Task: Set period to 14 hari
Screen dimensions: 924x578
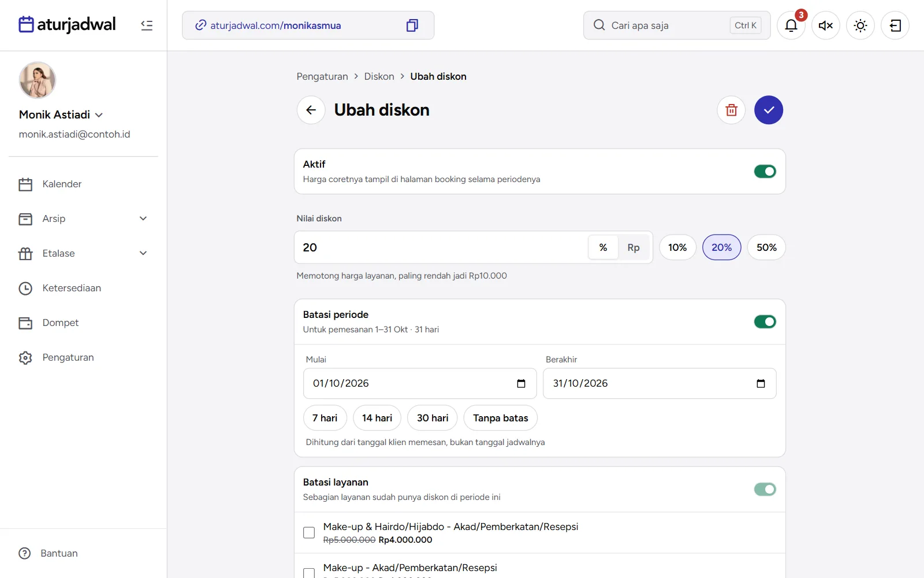Action: click(377, 418)
